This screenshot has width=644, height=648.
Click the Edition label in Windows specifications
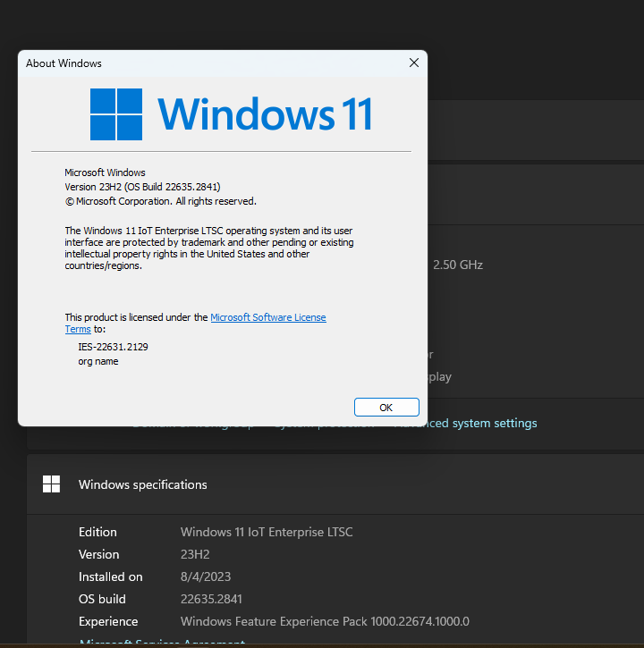pos(97,532)
